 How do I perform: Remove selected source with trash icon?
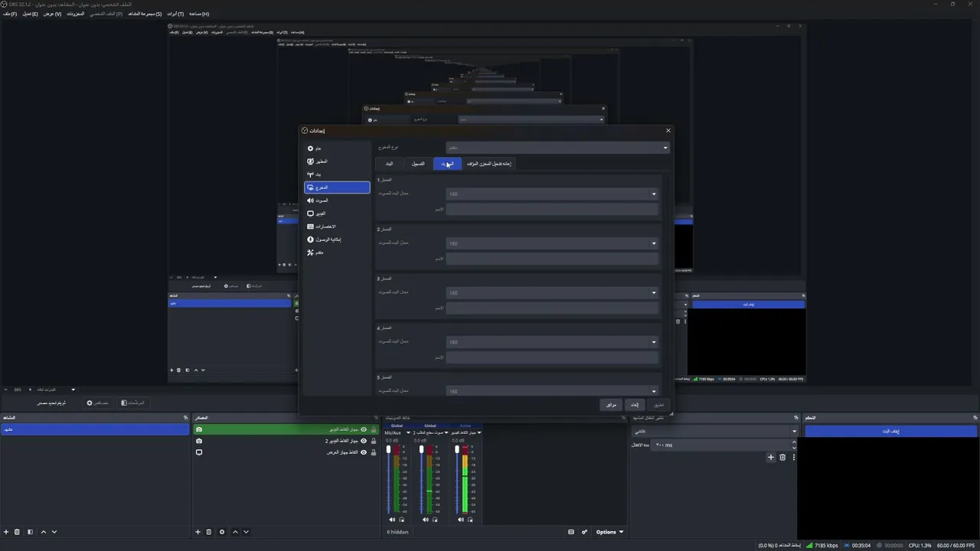coord(208,532)
